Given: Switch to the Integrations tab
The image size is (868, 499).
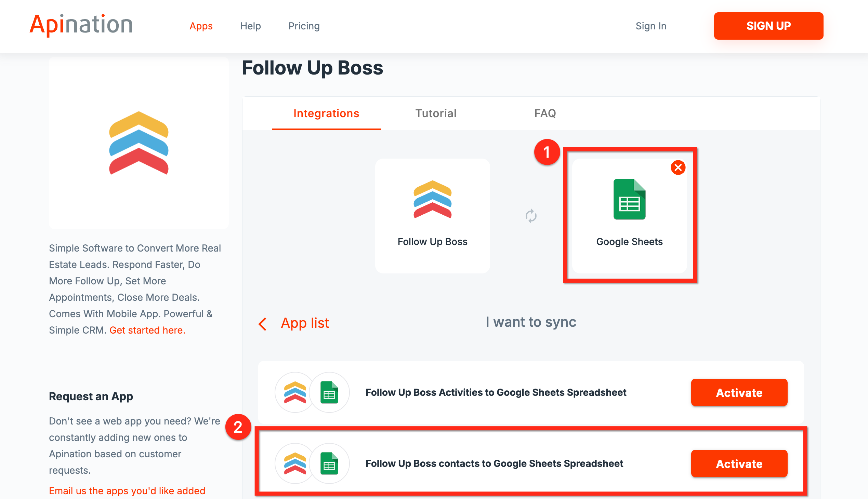Looking at the screenshot, I should tap(326, 113).
